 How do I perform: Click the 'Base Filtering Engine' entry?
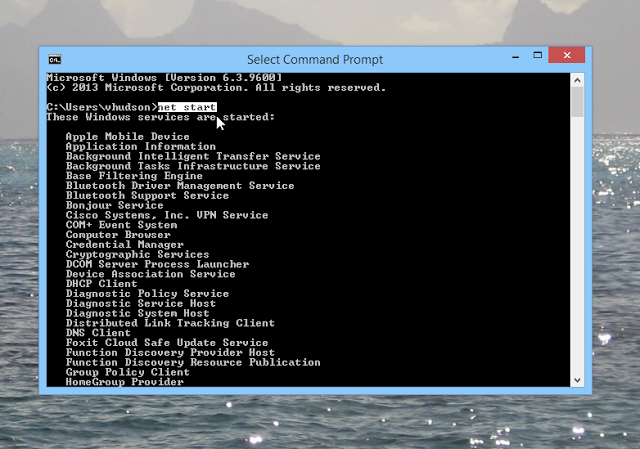[x=134, y=176]
